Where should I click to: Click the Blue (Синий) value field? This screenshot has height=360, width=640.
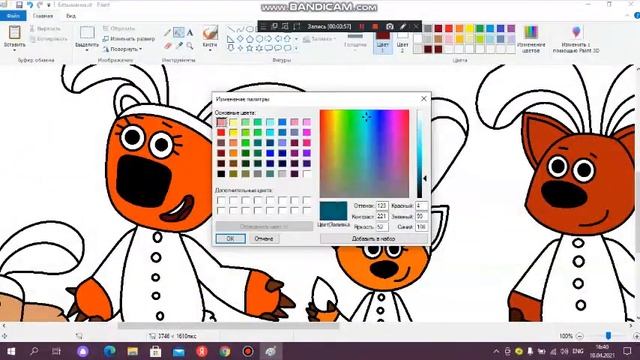click(x=422, y=227)
